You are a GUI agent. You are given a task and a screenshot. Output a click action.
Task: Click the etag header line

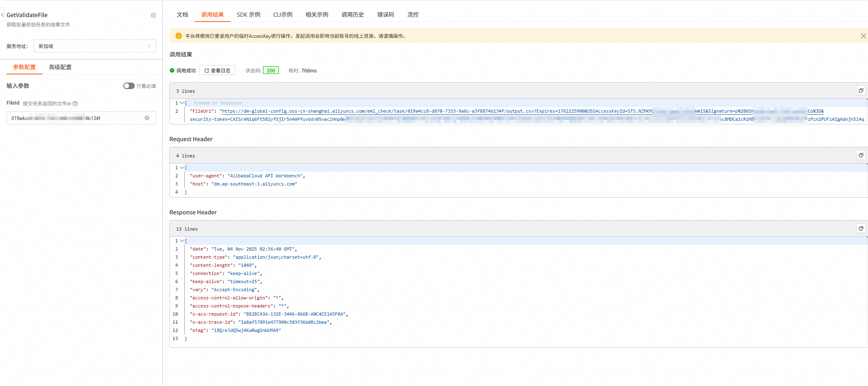[x=235, y=330]
